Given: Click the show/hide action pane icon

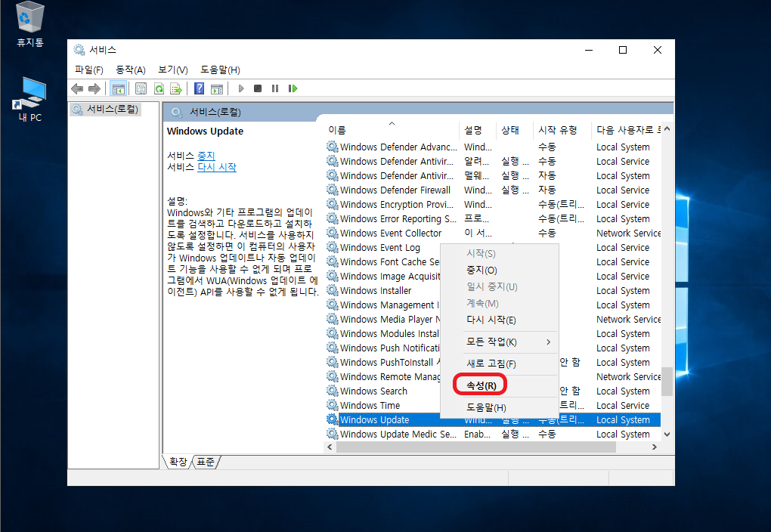Looking at the screenshot, I should point(217,89).
